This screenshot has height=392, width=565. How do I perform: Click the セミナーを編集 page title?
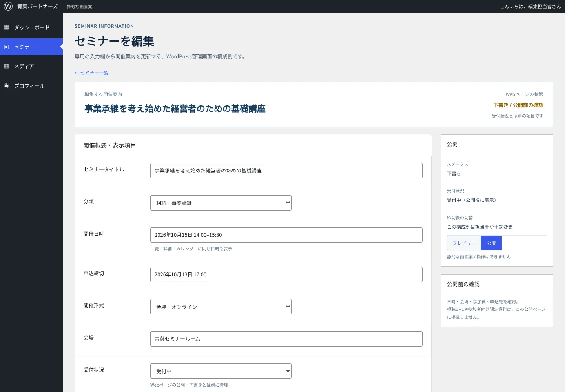point(114,41)
